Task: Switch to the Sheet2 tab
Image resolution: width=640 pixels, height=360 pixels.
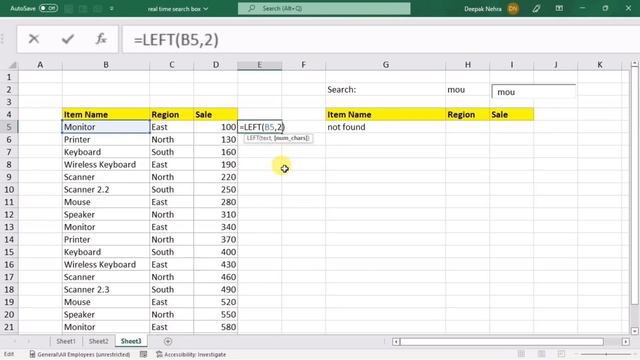Action: (99, 341)
